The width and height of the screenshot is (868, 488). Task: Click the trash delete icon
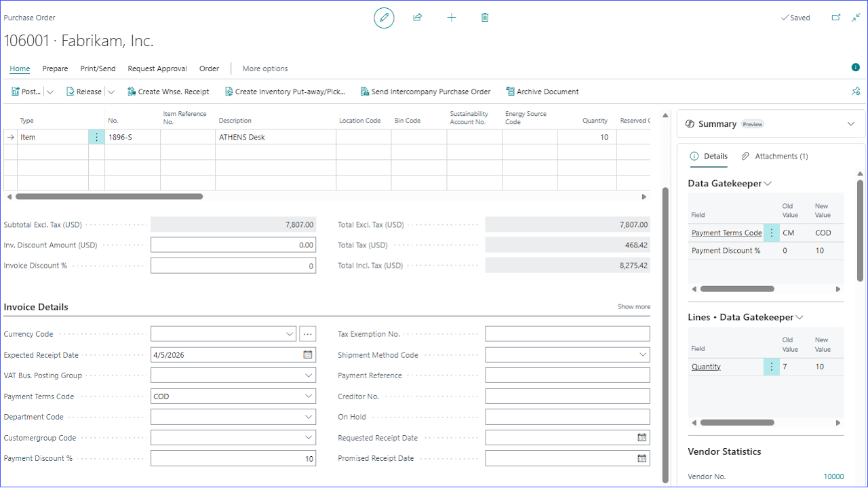tap(485, 18)
